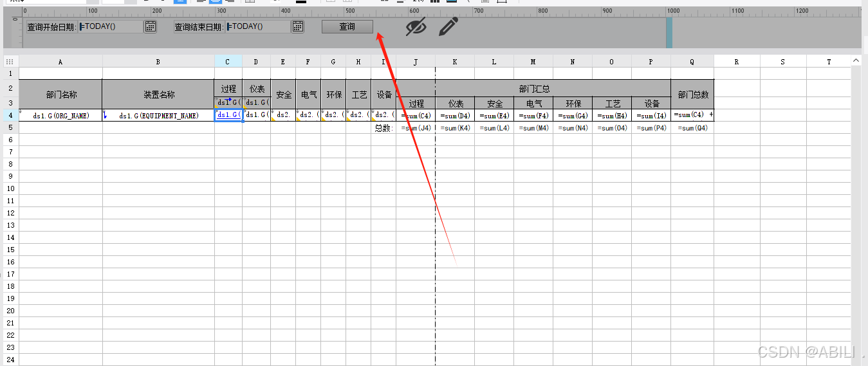This screenshot has height=366, width=868.
Task: Select column Q header
Action: (x=692, y=61)
